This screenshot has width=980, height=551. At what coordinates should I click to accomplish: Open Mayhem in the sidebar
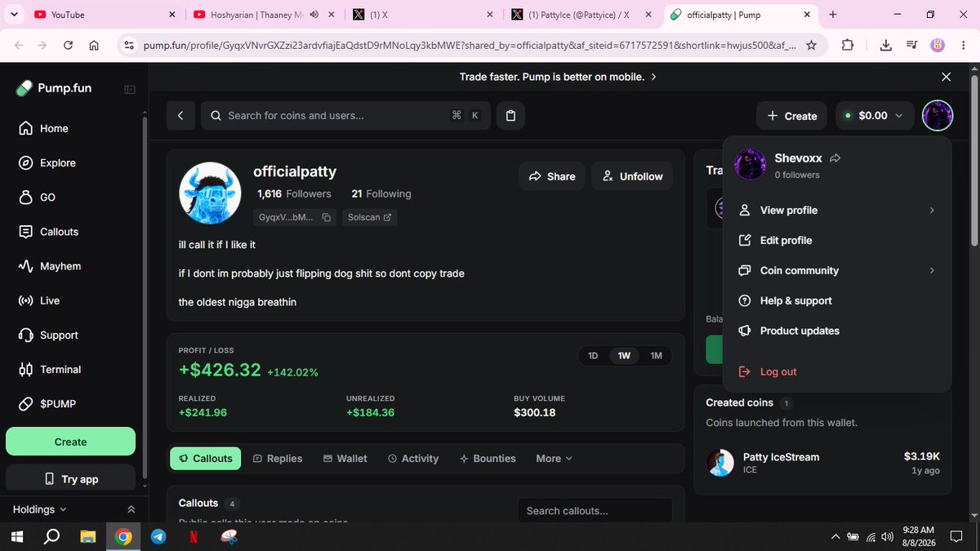pos(49,266)
